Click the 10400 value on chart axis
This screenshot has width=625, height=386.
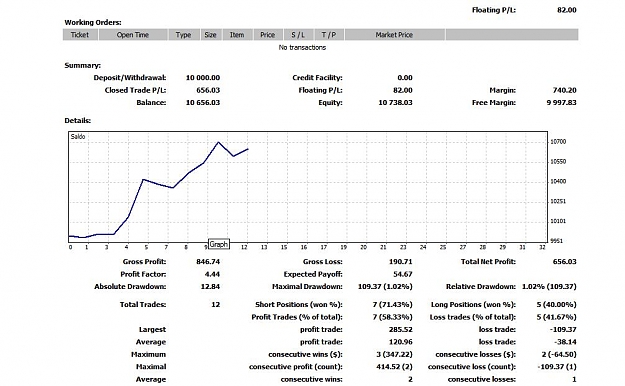[x=558, y=181]
